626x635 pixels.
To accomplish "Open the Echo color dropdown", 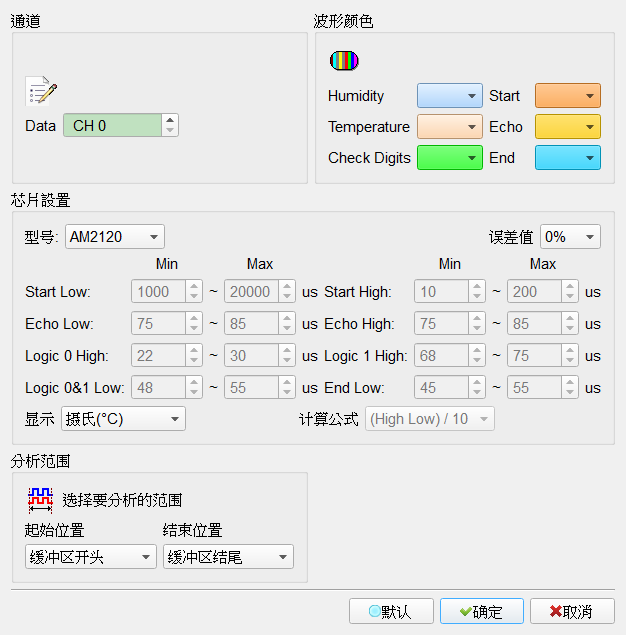I will coord(568,127).
